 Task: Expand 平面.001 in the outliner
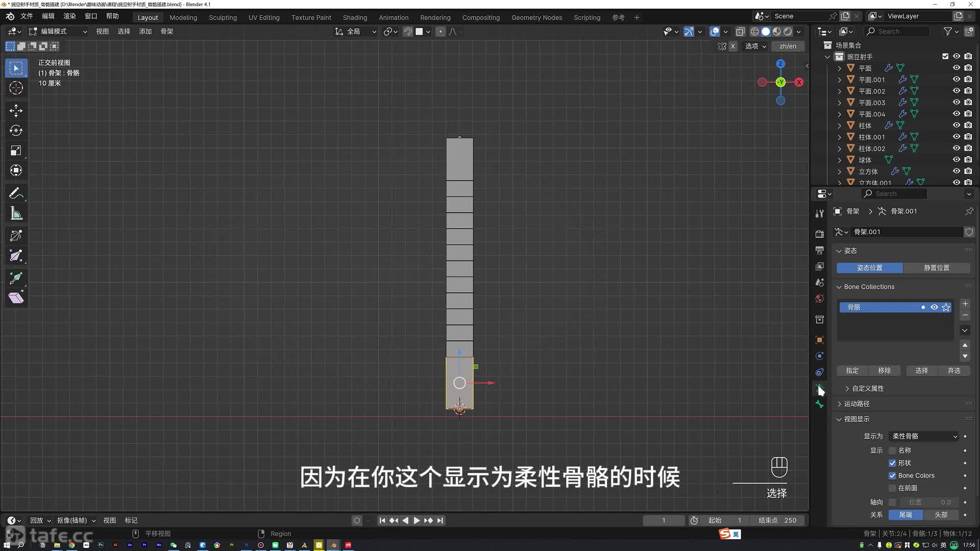[839, 80]
